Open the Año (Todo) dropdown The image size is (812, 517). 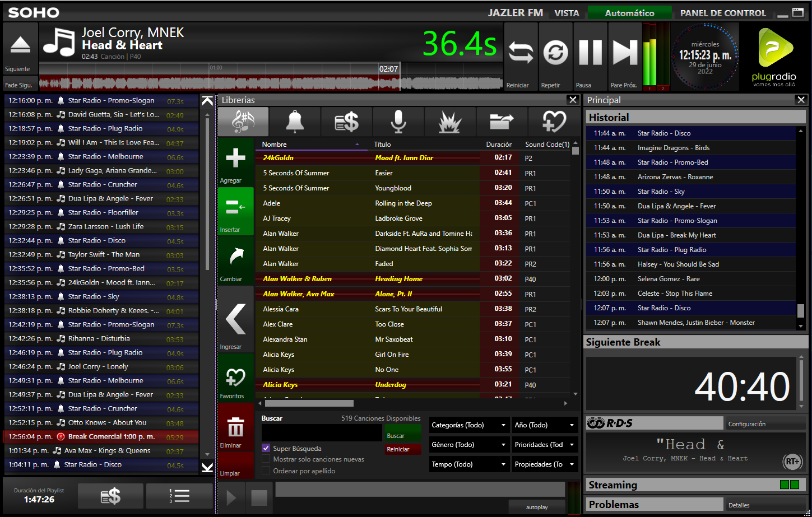(545, 425)
